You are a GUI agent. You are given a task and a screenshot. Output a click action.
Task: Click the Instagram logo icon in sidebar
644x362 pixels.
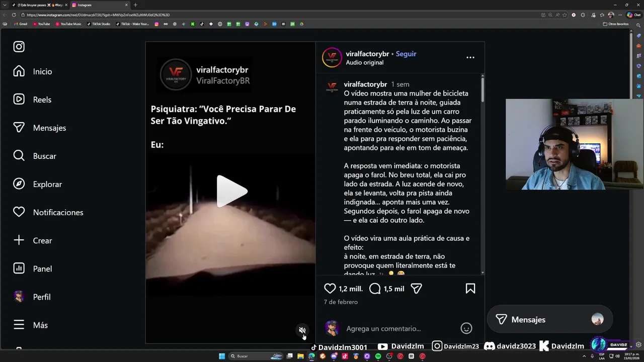pos(19,47)
